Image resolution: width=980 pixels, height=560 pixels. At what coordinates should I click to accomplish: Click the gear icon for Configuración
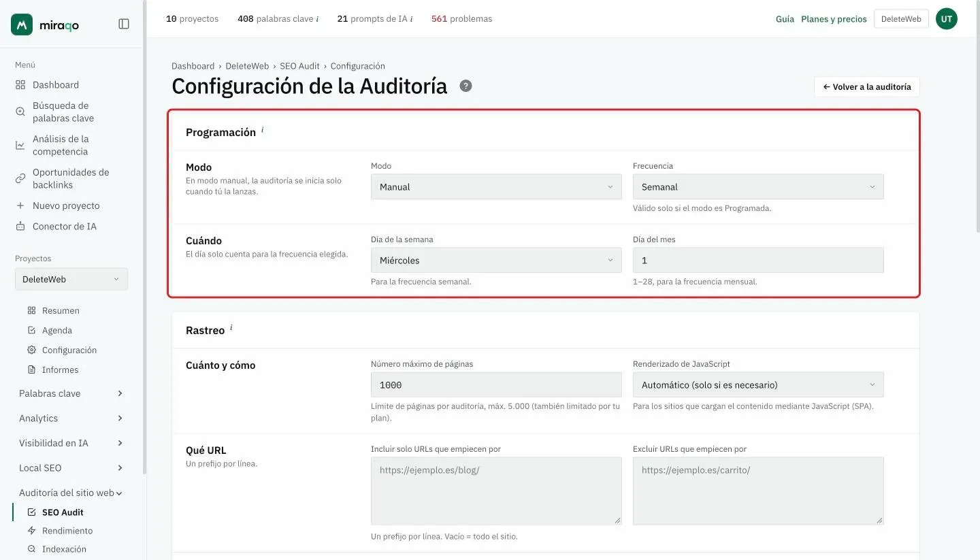pyautogui.click(x=31, y=350)
